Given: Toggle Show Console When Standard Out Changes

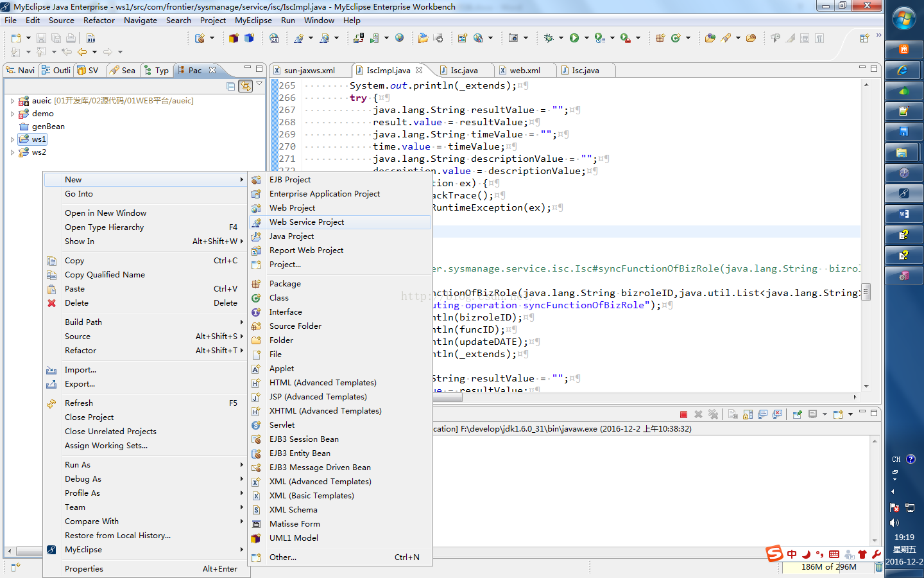Looking at the screenshot, I should [x=762, y=415].
